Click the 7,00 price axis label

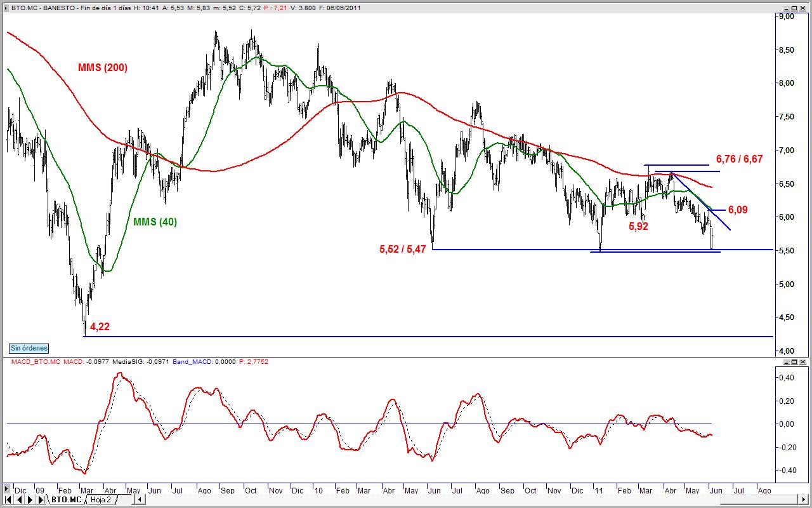786,150
